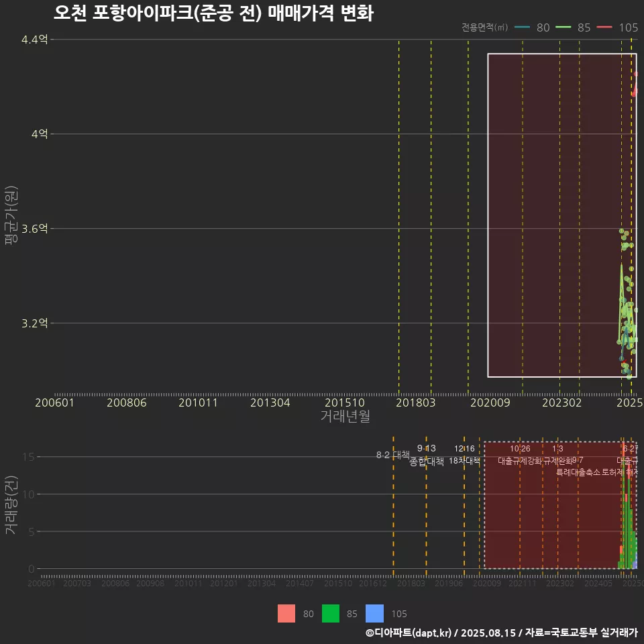Click '200908' on the volume chart axis
This screenshot has height=644, width=644.
click(150, 583)
